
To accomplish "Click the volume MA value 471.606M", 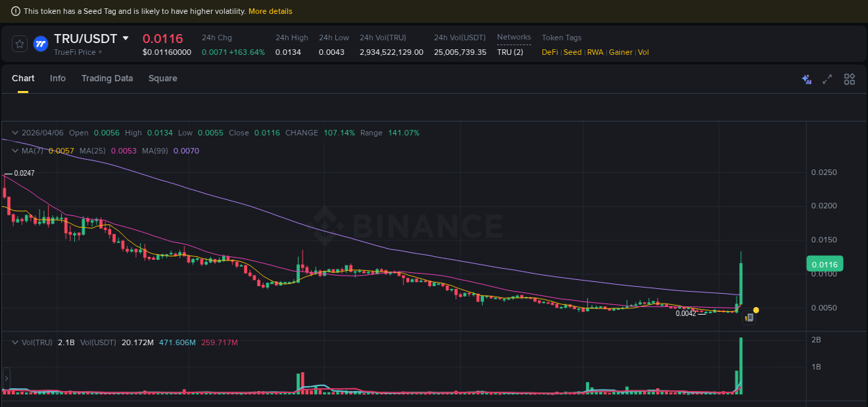I will click(x=177, y=342).
